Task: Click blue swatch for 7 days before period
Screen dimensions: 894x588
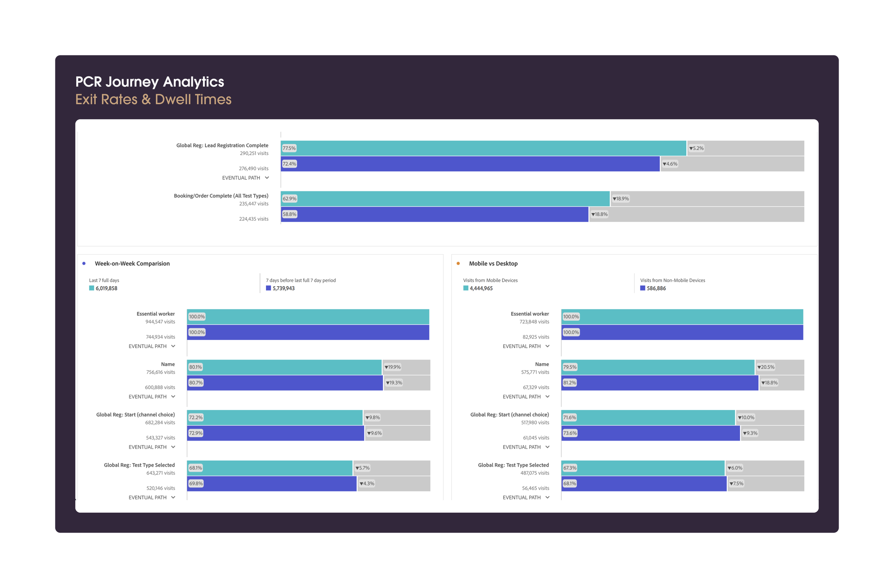Action: coord(268,288)
